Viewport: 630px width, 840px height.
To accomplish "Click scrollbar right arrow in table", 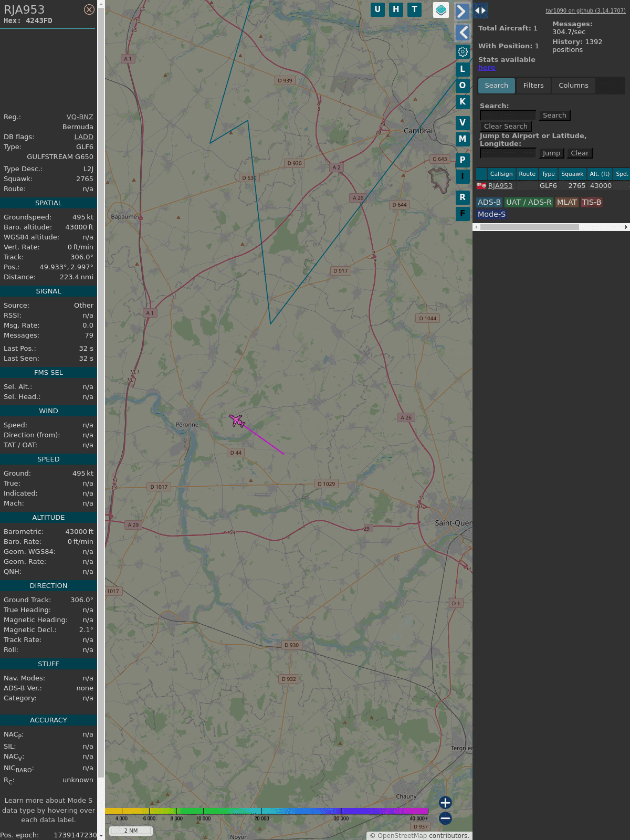I will click(626, 227).
